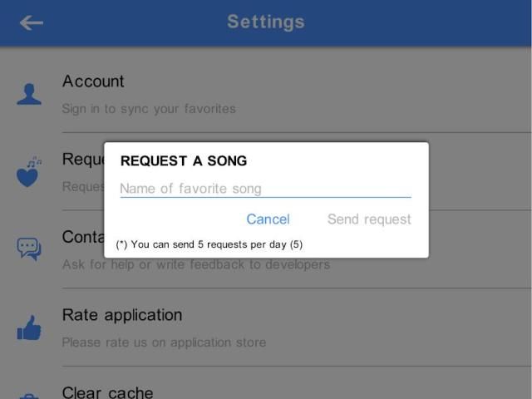The image size is (532, 399).
Task: Select the Rate application entry
Action: [x=122, y=315]
